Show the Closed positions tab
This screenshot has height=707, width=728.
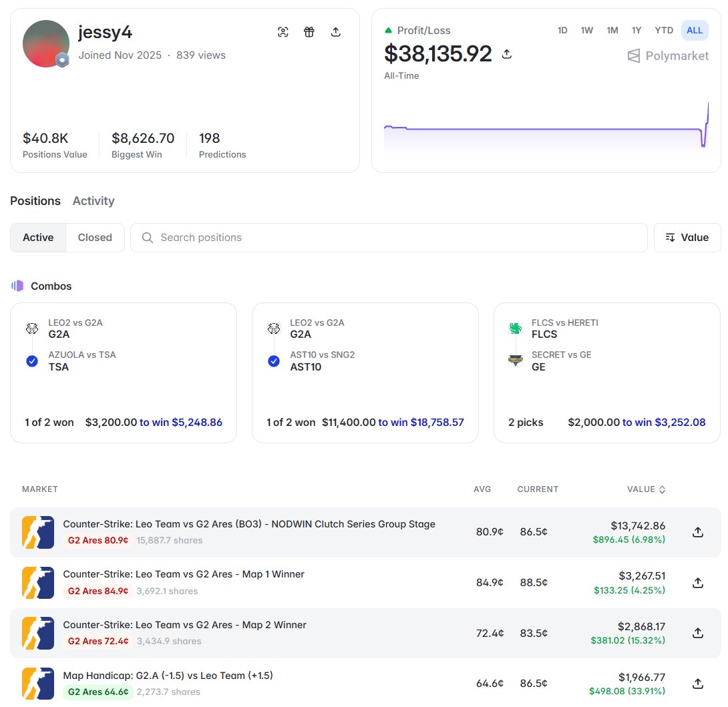(x=95, y=238)
